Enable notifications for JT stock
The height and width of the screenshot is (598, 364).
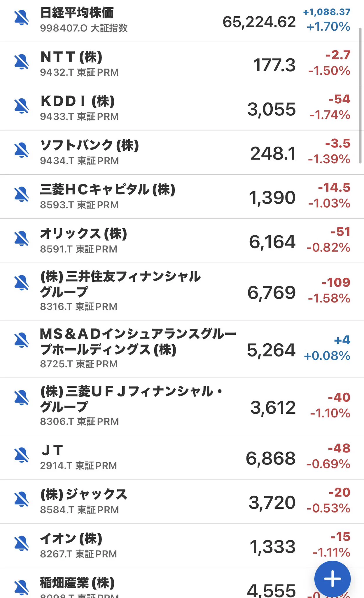click(x=22, y=455)
